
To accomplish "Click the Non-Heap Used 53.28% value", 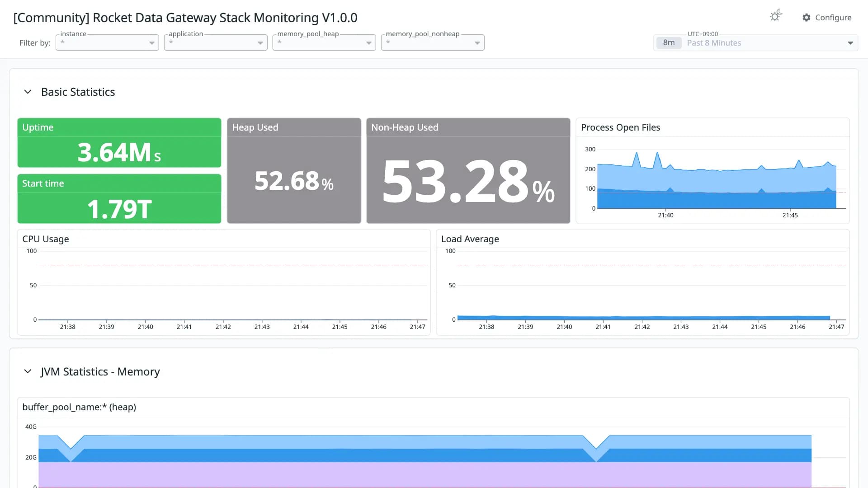I will point(468,182).
